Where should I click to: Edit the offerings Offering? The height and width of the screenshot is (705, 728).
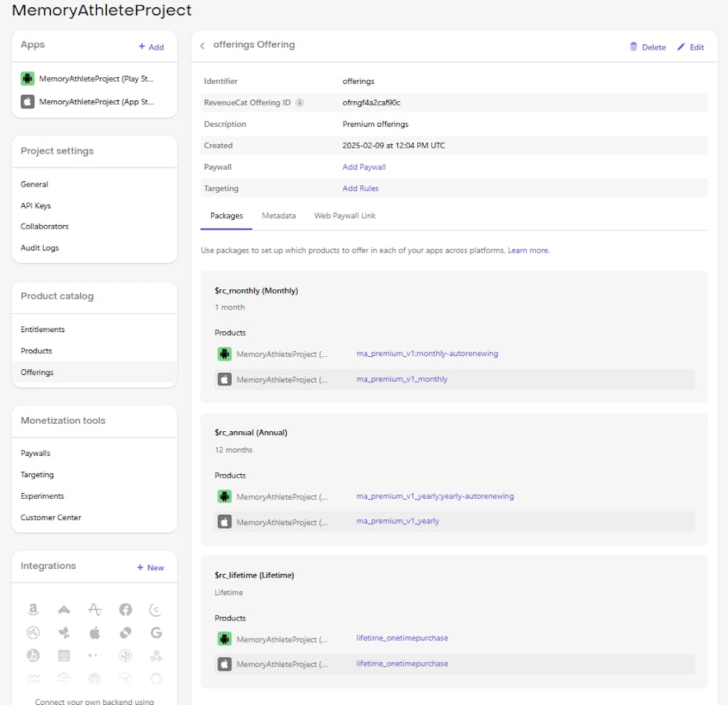click(690, 47)
